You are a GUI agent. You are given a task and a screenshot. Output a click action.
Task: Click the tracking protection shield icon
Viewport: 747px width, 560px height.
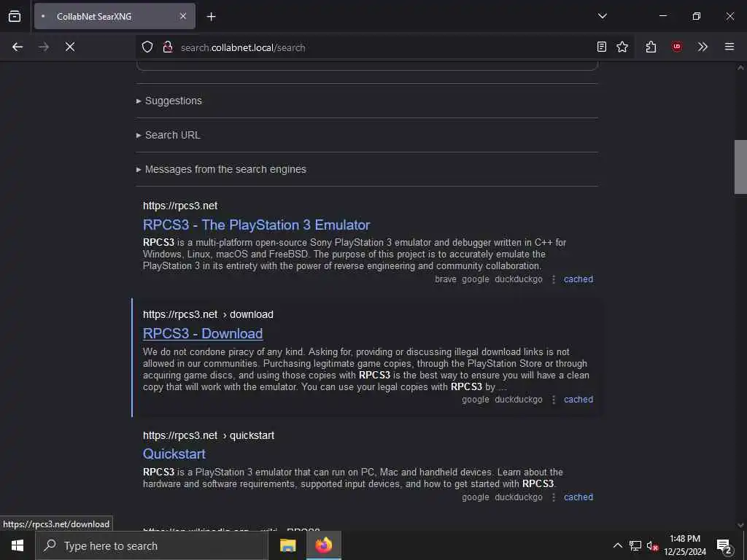(147, 47)
